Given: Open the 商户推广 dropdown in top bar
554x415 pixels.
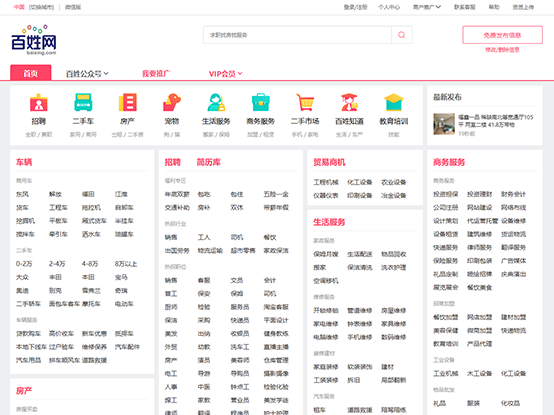Looking at the screenshot, I should tap(427, 7).
